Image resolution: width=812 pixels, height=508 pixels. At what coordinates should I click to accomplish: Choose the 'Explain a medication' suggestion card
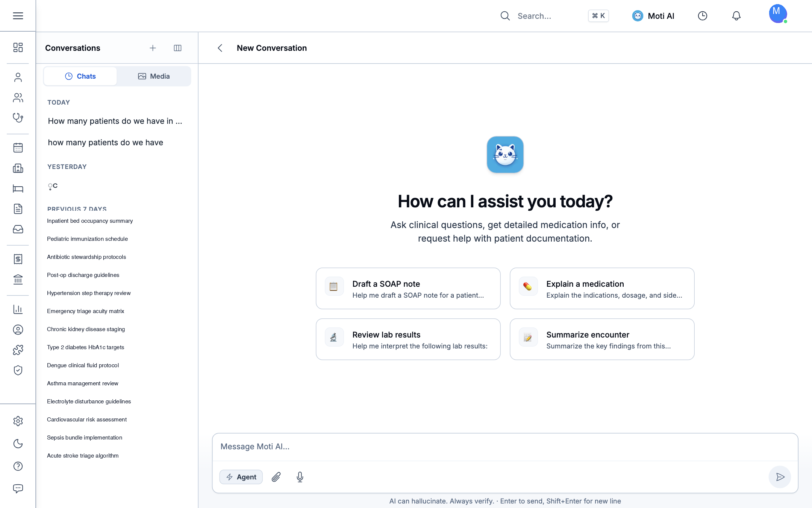coord(602,289)
